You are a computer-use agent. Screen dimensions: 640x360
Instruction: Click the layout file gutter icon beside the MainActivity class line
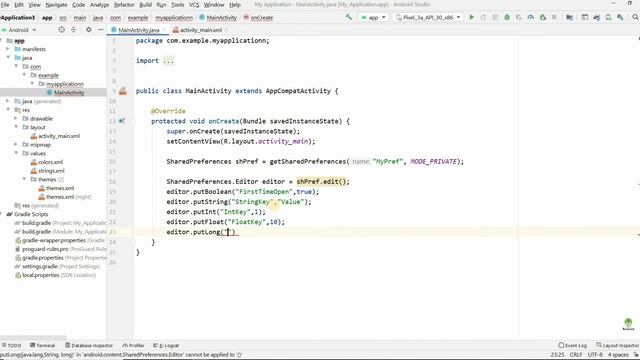point(122,91)
